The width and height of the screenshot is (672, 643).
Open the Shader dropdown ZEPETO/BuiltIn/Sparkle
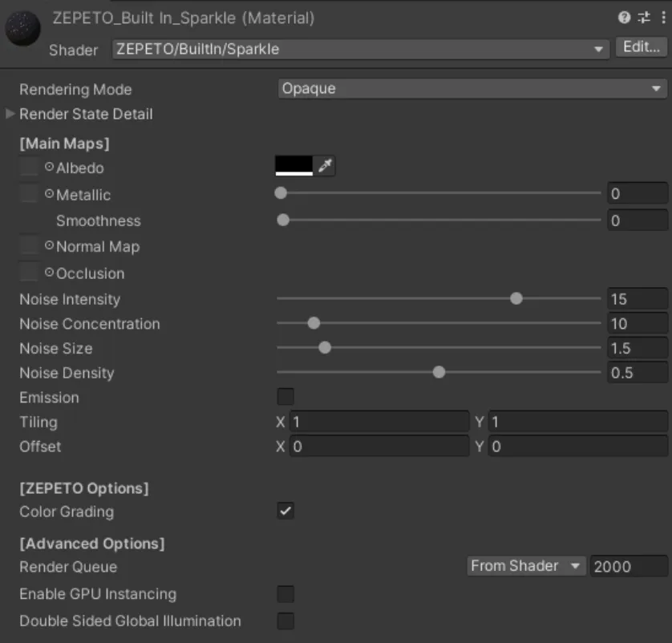[x=360, y=49]
